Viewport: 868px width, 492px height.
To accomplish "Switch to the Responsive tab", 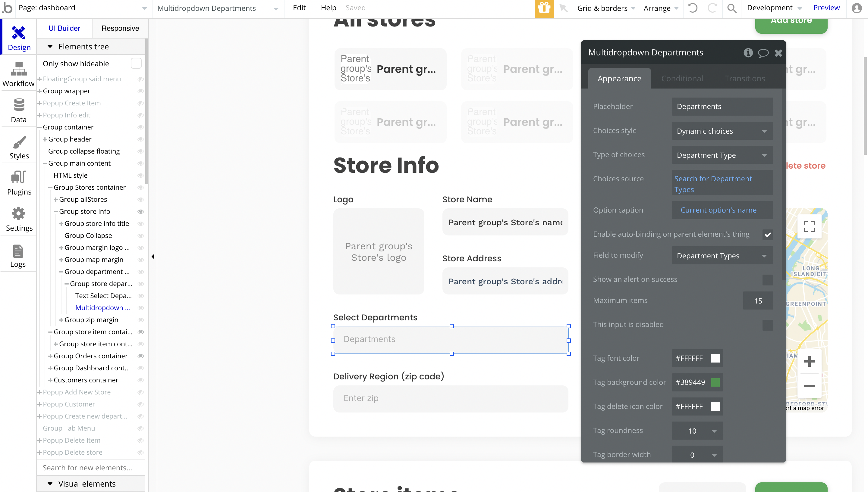I will pos(120,28).
